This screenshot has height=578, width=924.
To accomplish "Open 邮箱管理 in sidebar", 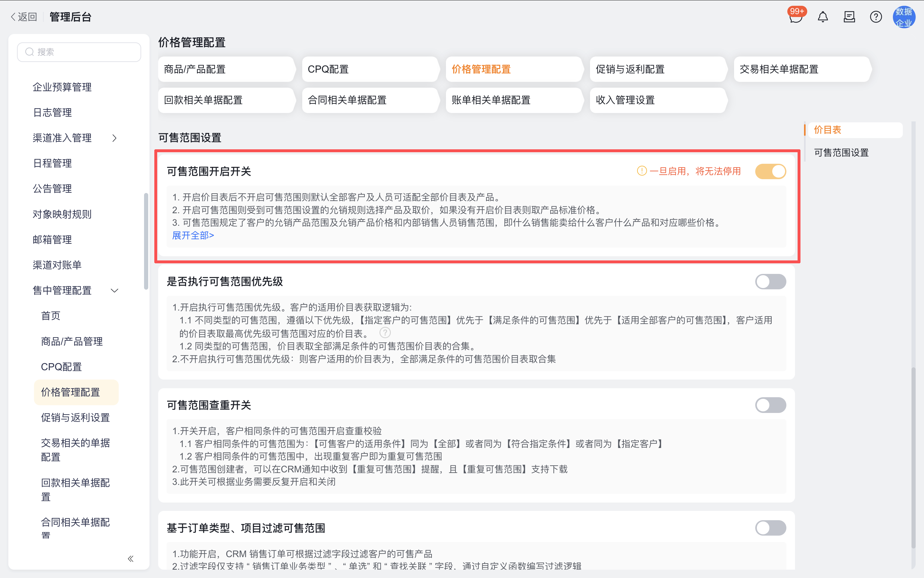I will (52, 240).
